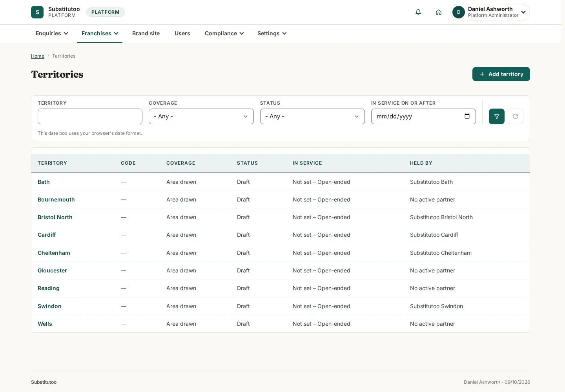
Task: Open the calendar date picker icon
Action: pyautogui.click(x=467, y=116)
